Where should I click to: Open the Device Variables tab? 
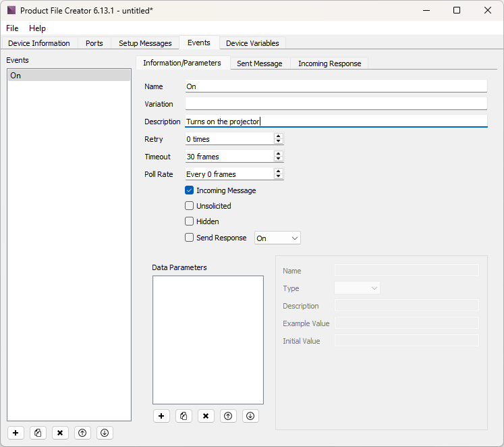point(252,43)
